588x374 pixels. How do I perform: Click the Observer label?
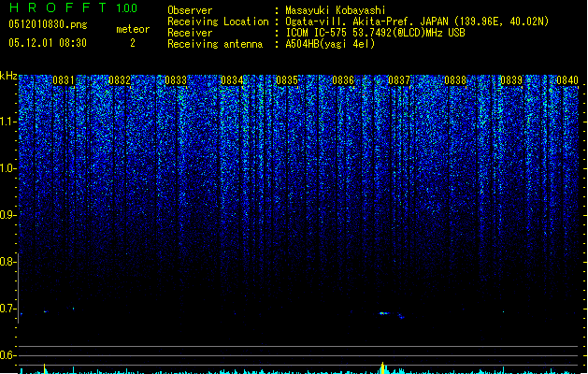190,10
